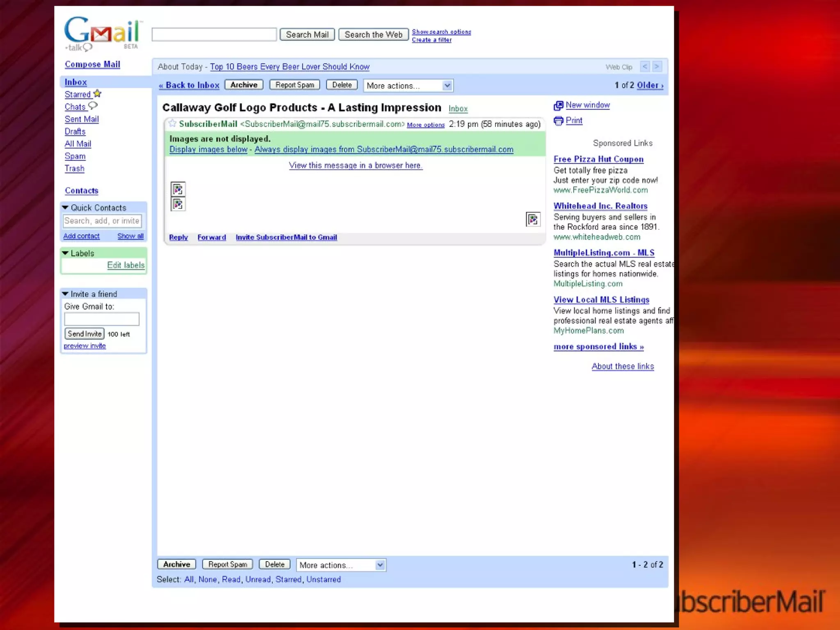Open the Sent Mail folder

[82, 119]
